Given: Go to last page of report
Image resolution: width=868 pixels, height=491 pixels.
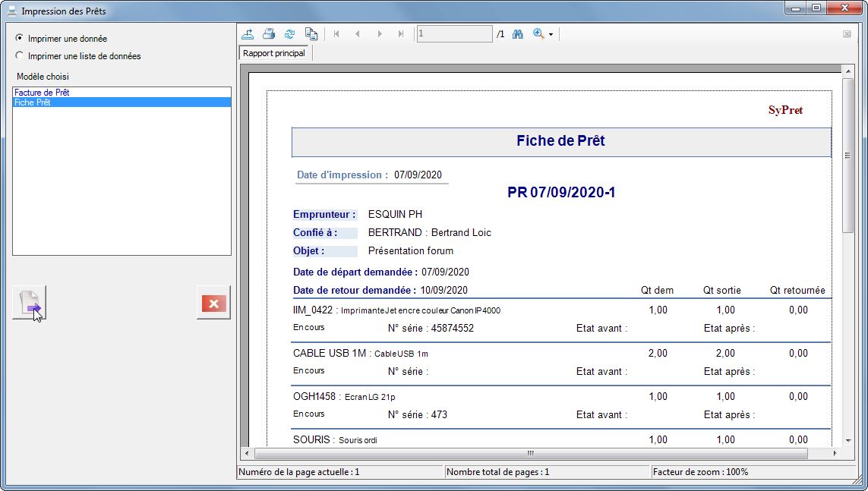Looking at the screenshot, I should [401, 33].
